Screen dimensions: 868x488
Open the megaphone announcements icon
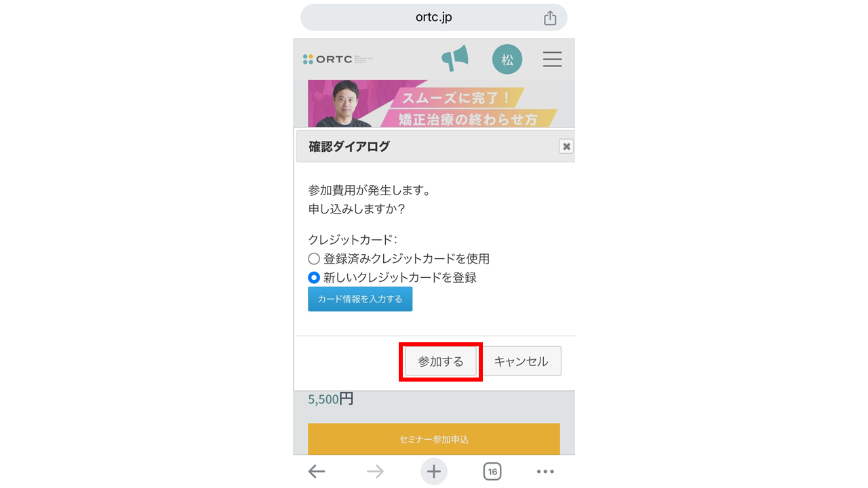click(x=455, y=58)
